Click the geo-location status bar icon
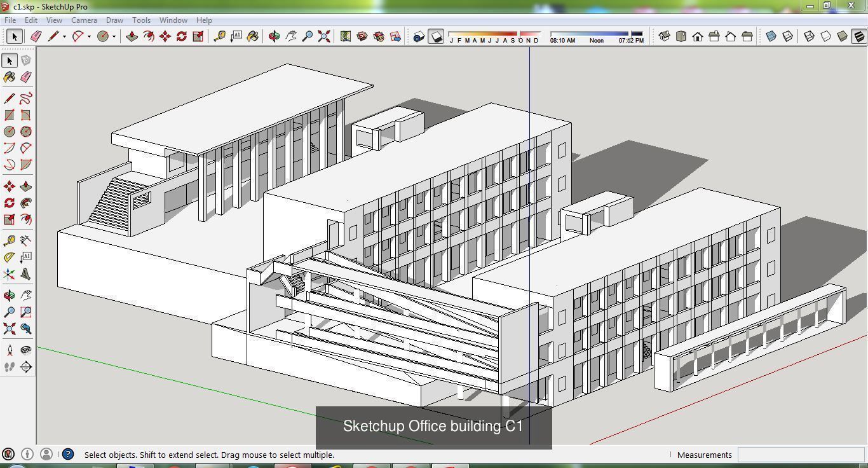Viewport: 868px width, 468px height. point(8,454)
